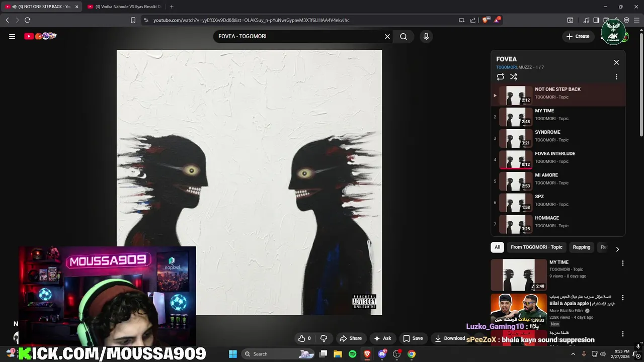Toggle loop playlist
Image resolution: width=644 pixels, height=362 pixels.
pos(500,77)
